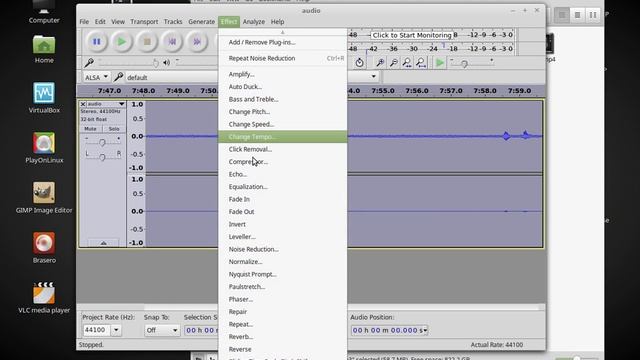This screenshot has height=360, width=640.
Task: Open the Help menu
Action: [278, 22]
